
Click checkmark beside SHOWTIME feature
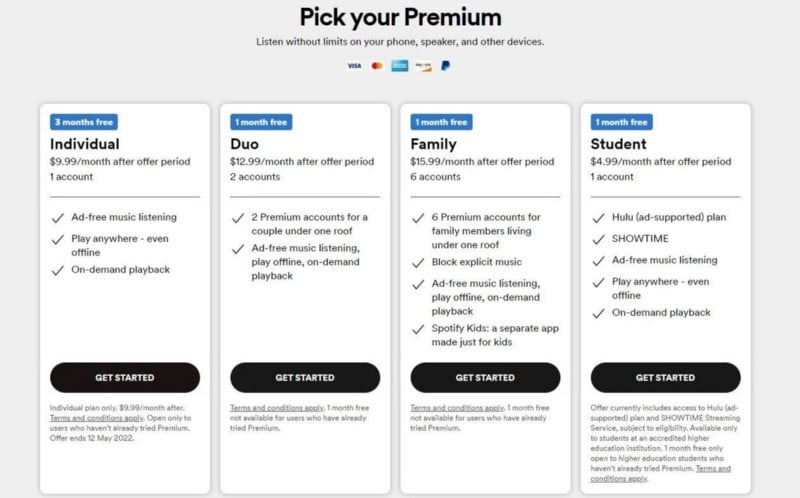click(x=598, y=240)
